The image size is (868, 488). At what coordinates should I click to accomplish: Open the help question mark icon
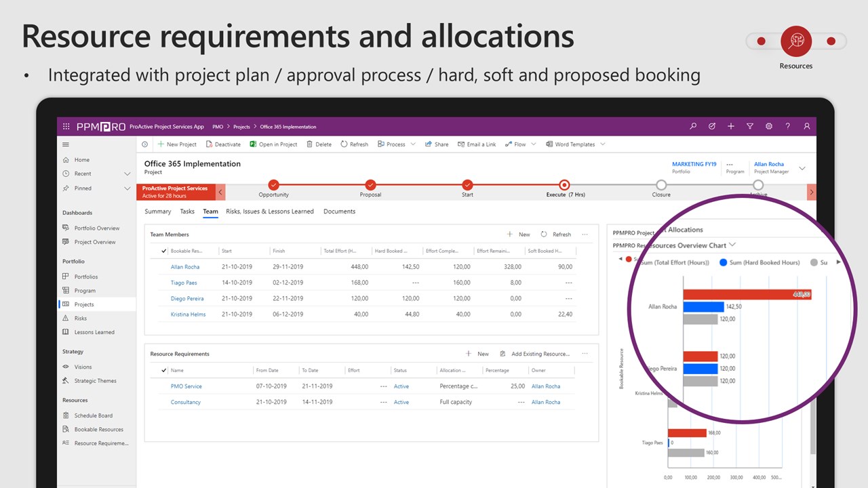(x=788, y=126)
